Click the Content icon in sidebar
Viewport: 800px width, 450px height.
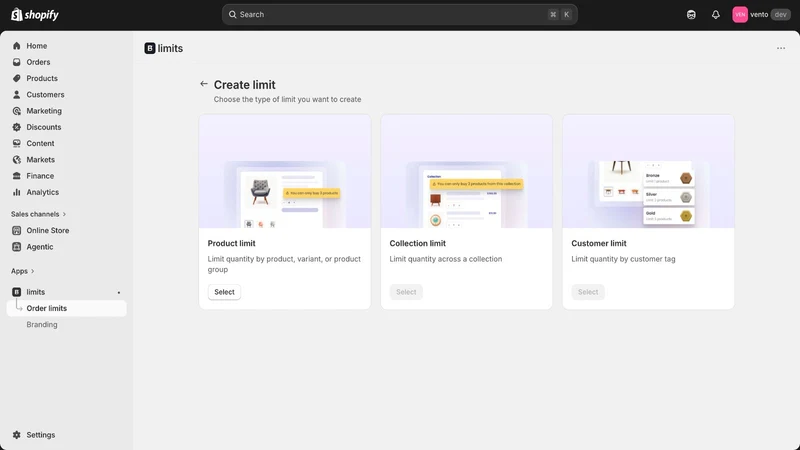point(17,143)
